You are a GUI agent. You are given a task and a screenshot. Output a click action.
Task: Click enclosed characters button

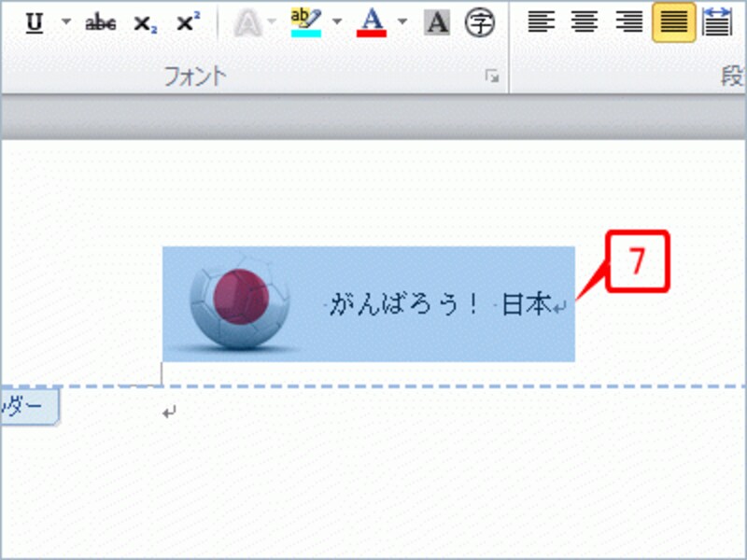479,22
